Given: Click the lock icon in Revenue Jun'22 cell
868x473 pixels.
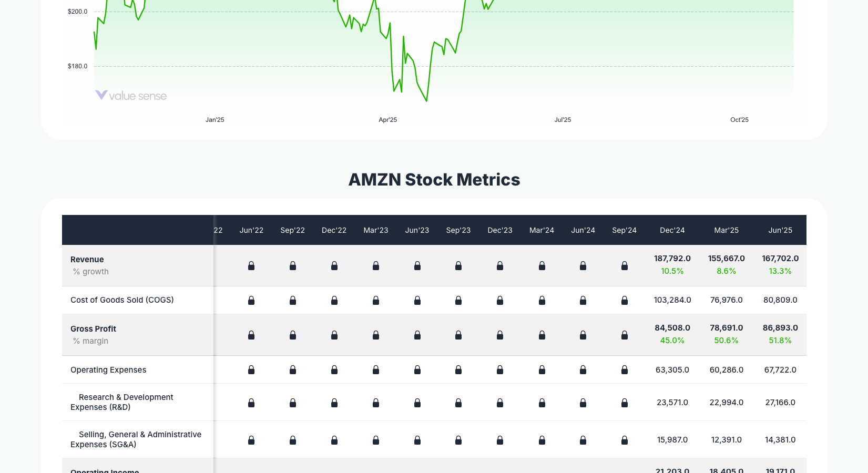Looking at the screenshot, I should pyautogui.click(x=251, y=266).
